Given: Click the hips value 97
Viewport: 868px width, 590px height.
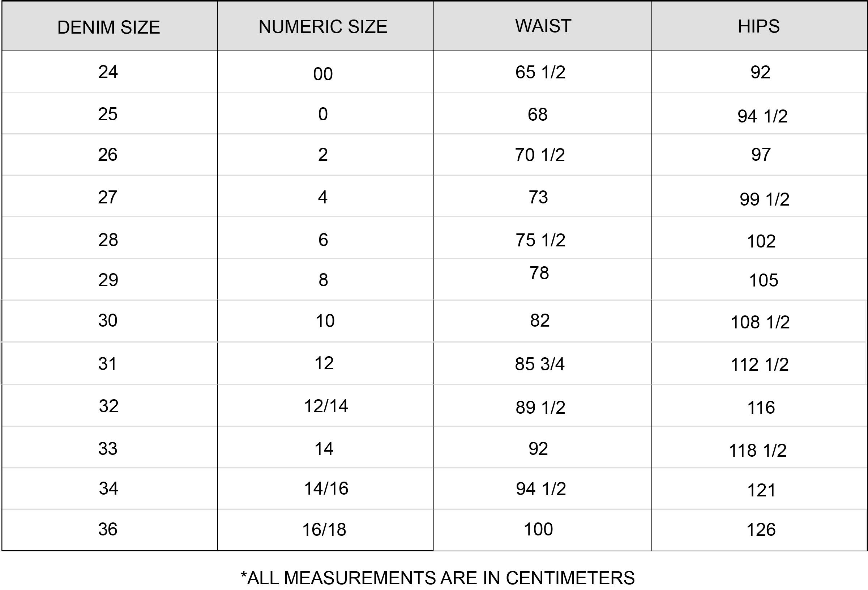Looking at the screenshot, I should 761,155.
